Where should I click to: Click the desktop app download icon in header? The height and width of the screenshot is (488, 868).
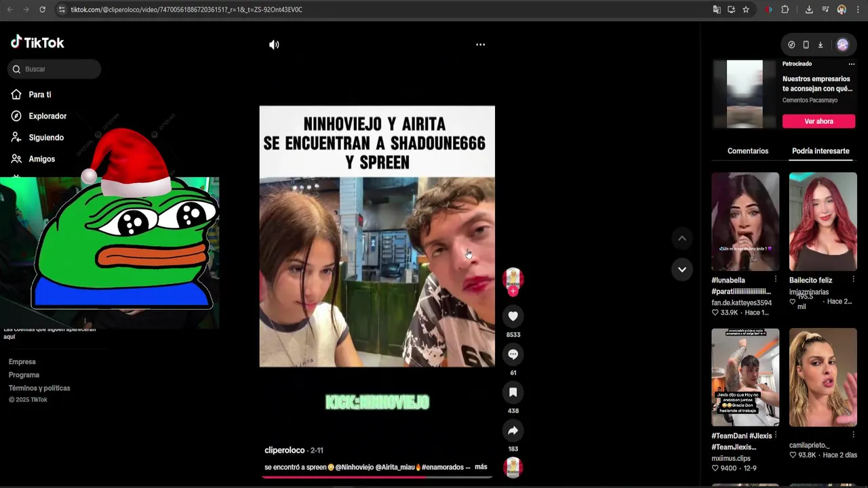tap(821, 45)
